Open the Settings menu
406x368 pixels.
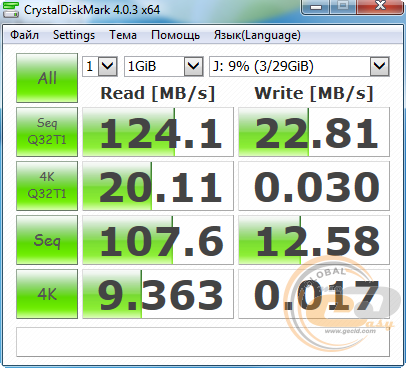pos(74,35)
